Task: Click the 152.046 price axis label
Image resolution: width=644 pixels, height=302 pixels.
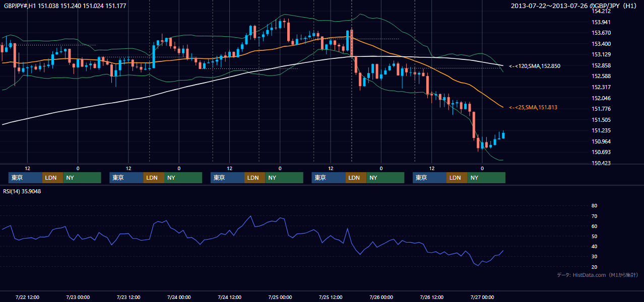Action: 601,99
